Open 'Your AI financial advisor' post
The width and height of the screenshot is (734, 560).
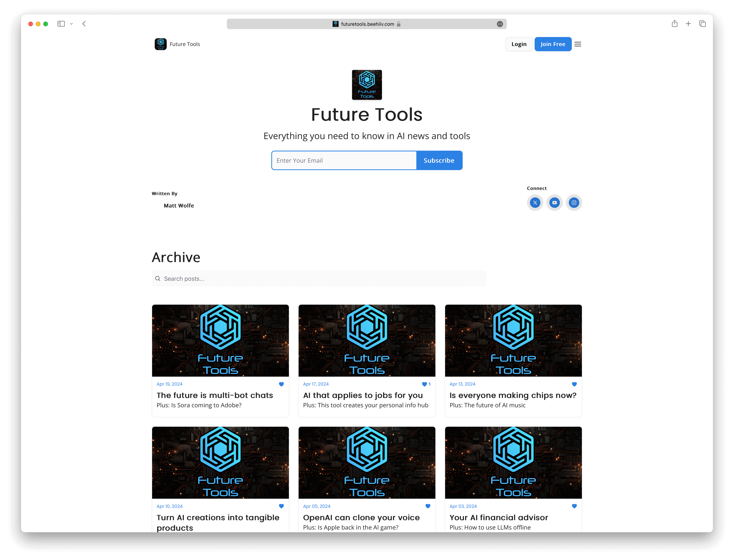498,517
